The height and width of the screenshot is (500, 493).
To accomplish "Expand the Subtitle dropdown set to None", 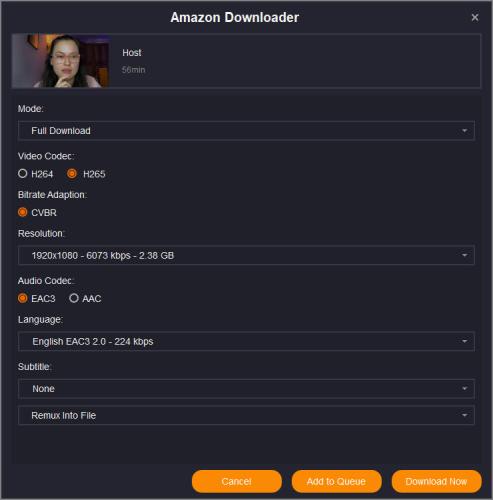I will click(246, 389).
